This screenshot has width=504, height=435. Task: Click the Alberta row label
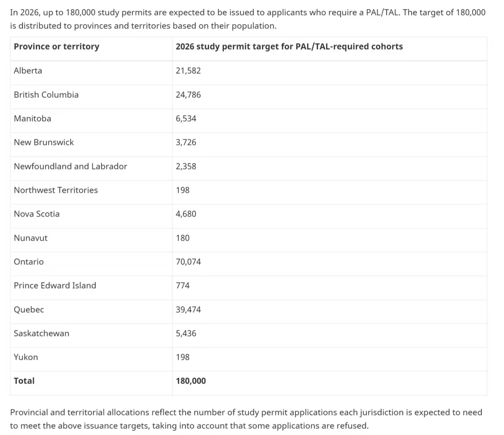tap(28, 71)
